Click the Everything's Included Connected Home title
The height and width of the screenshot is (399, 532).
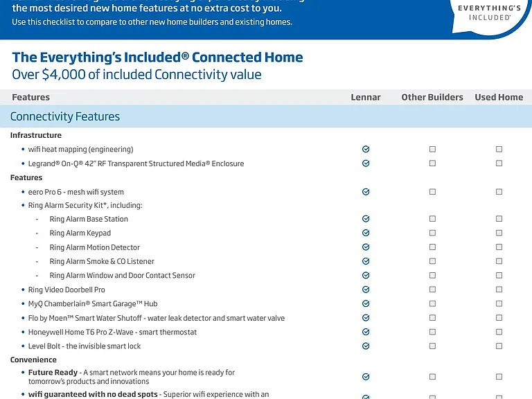pyautogui.click(x=157, y=57)
